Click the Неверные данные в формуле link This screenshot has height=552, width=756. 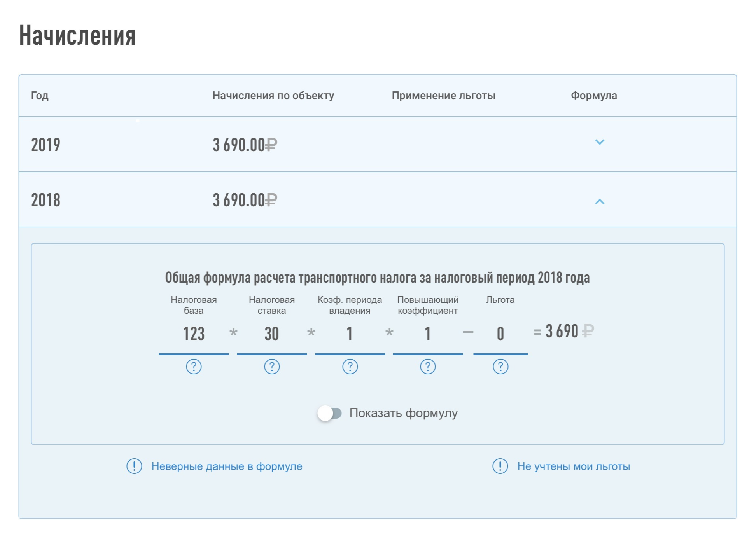(x=227, y=466)
